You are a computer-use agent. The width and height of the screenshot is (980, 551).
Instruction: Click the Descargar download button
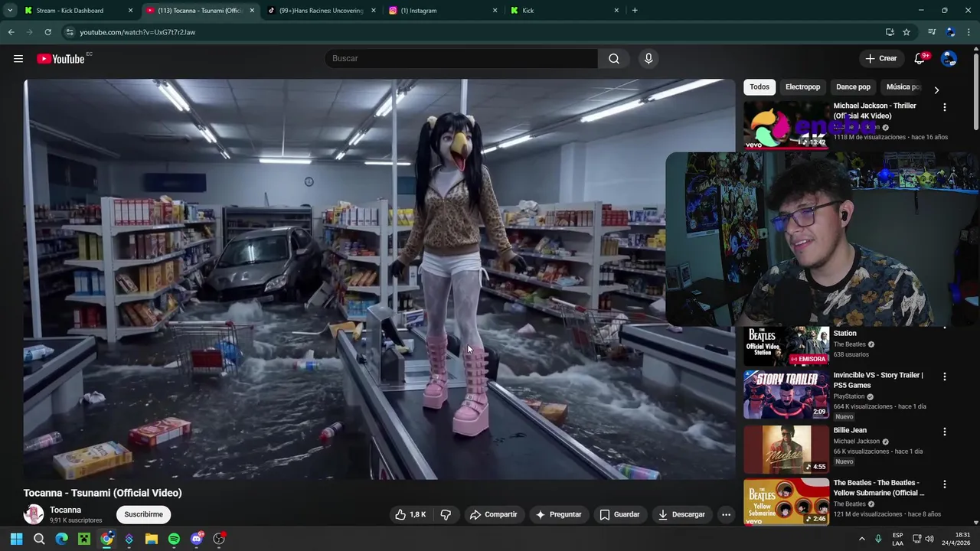coord(681,514)
